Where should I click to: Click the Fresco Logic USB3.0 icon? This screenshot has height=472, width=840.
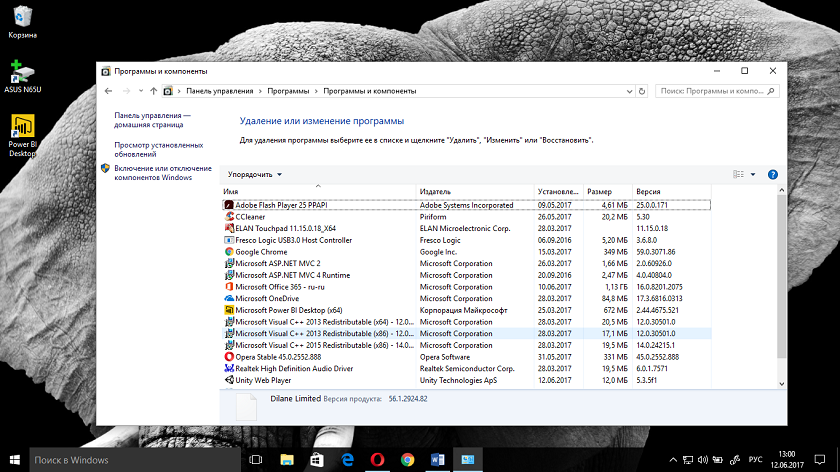point(229,240)
